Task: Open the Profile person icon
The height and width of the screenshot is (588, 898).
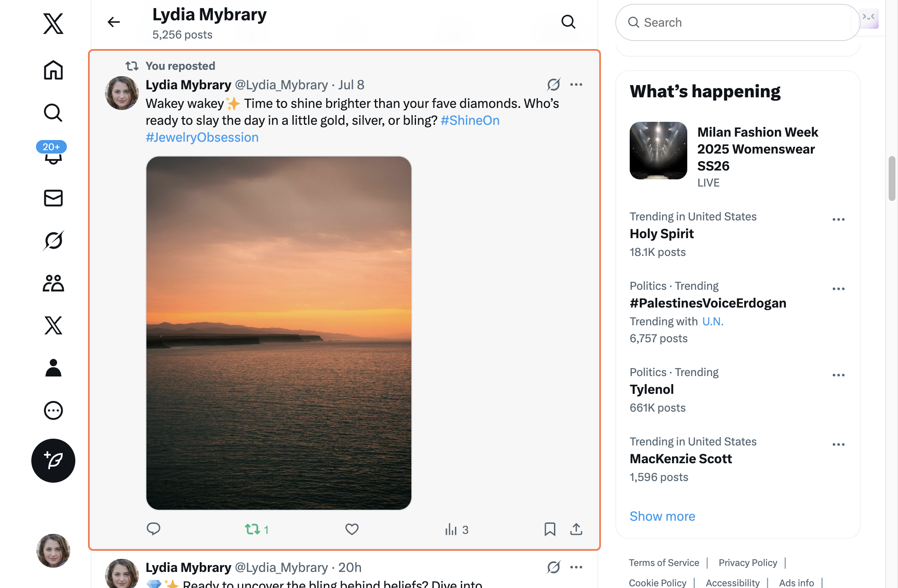Action: tap(53, 368)
